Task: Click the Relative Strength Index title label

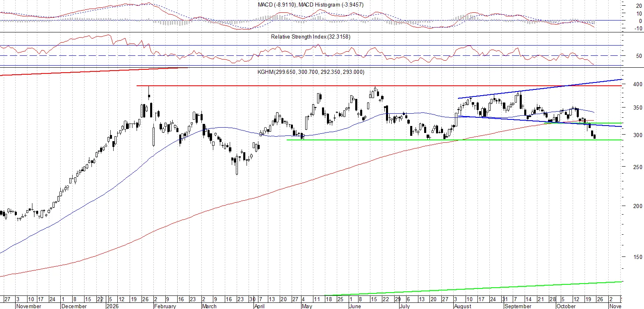Action: (x=311, y=37)
